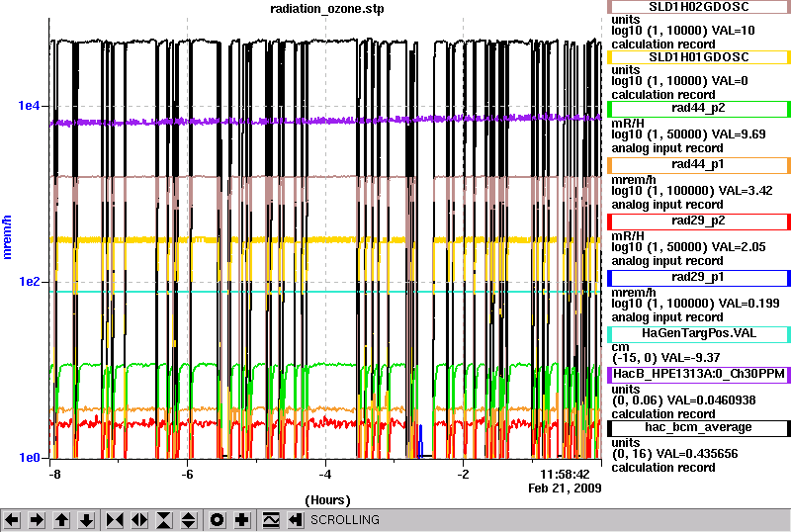Screen dimensions: 791x532
Task: Click the 1e2 y-axis tick label
Action: coord(29,282)
